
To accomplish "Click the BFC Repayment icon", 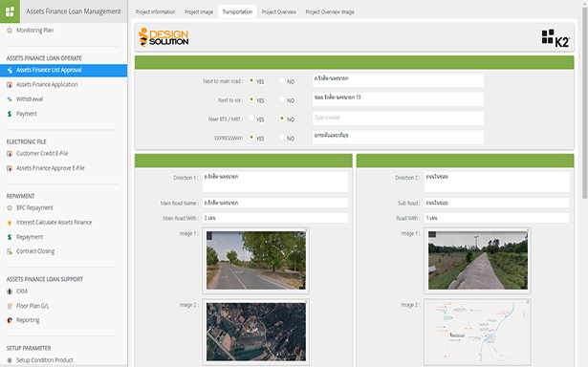I will point(10,208).
